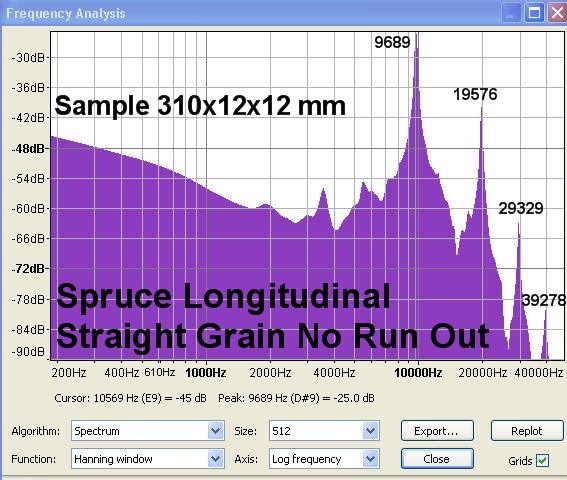Select the Hanning window function field

pos(140,459)
